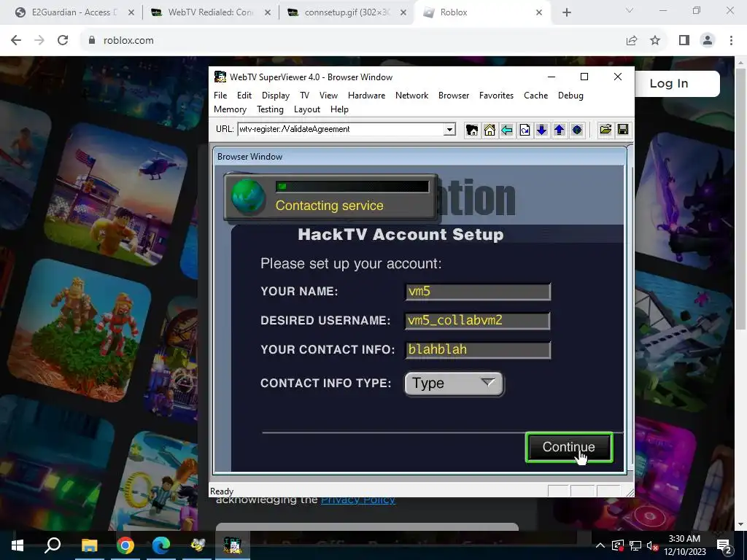Open the Display menu

click(275, 96)
